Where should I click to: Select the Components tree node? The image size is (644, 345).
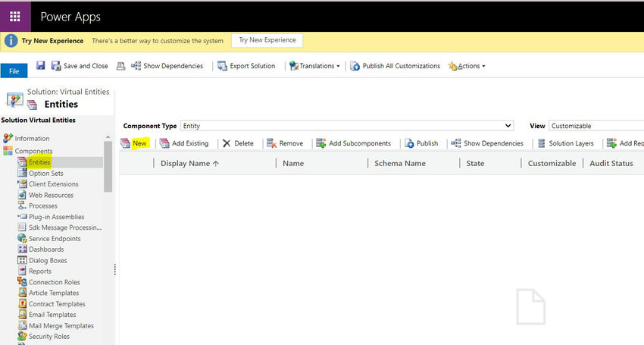point(33,151)
